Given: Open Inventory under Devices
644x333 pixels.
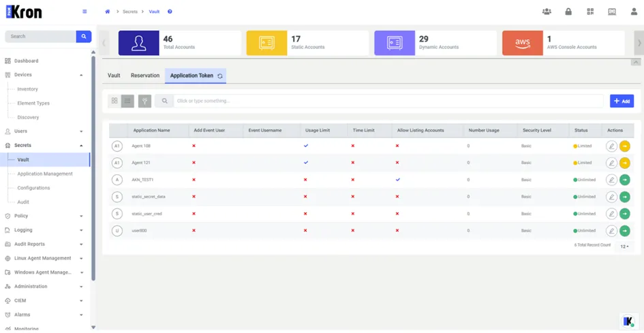Looking at the screenshot, I should (x=27, y=89).
